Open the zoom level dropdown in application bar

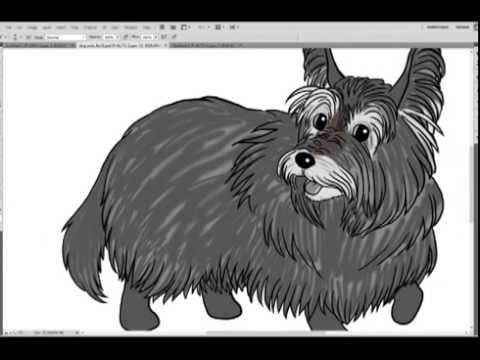pyautogui.click(x=203, y=27)
